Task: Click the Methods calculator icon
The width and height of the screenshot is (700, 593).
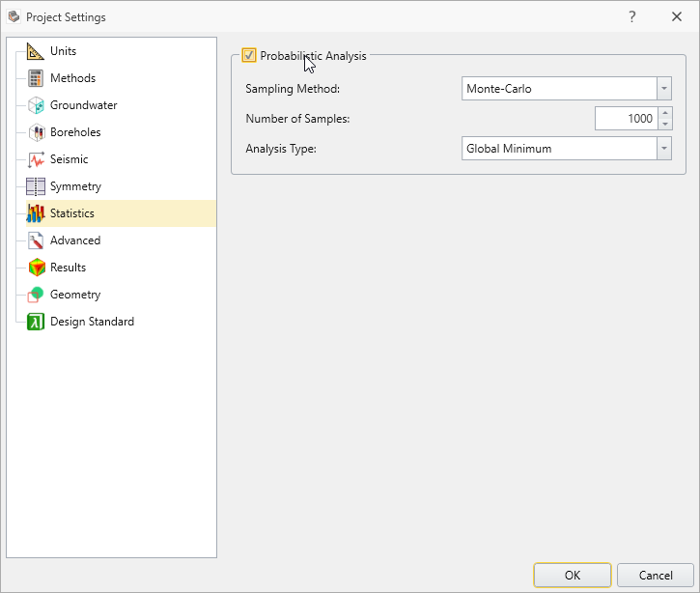Action: pos(36,78)
